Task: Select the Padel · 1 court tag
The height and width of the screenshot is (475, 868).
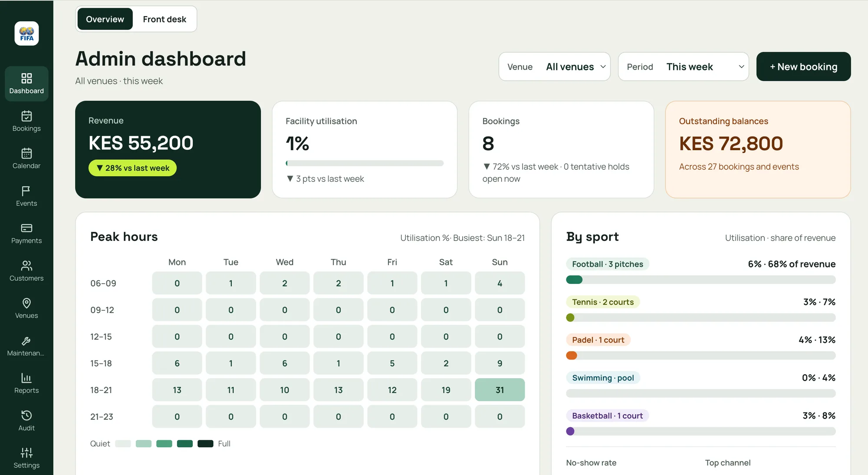Action: pos(598,340)
